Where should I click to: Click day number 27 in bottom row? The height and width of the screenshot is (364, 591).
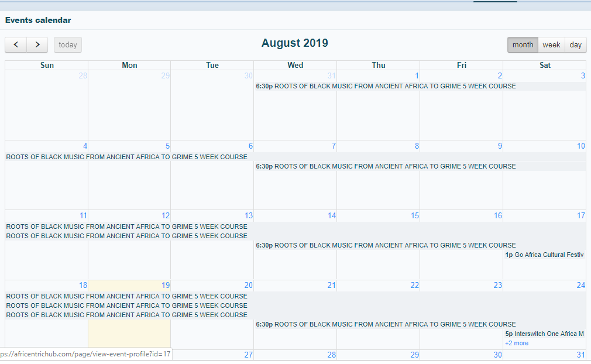249,355
